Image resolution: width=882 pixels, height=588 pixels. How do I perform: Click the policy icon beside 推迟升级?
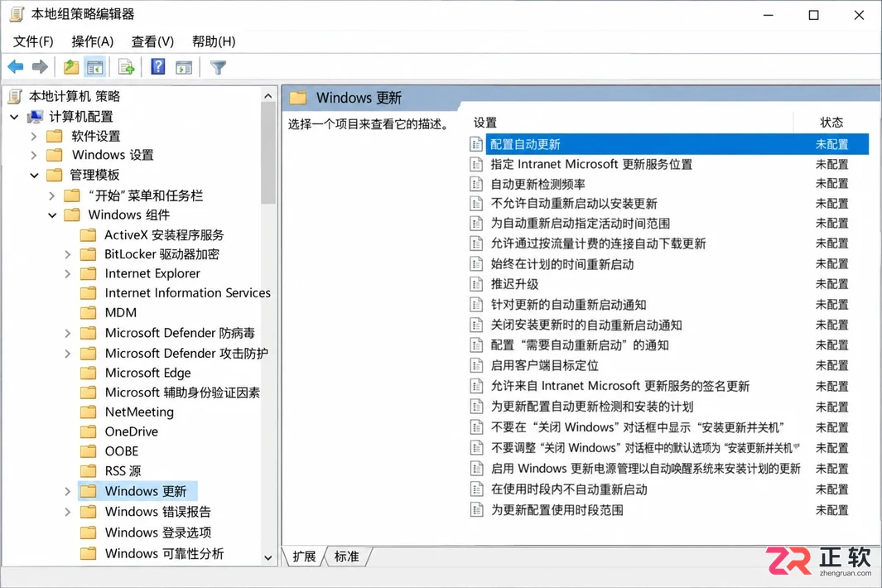click(476, 284)
